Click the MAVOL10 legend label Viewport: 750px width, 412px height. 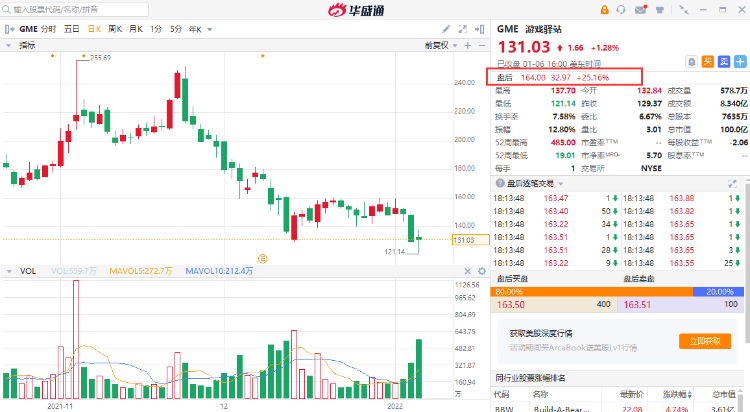[x=219, y=271]
